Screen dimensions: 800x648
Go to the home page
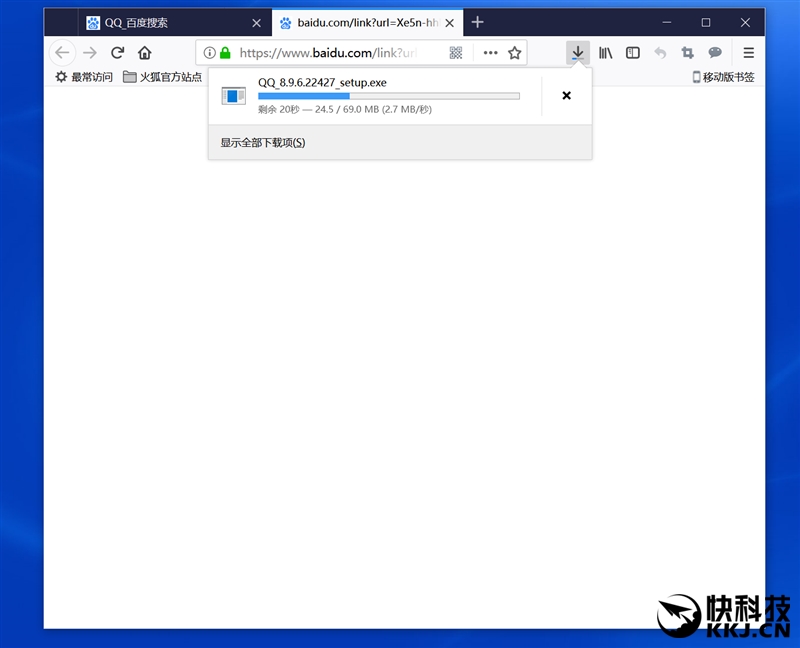(x=145, y=53)
